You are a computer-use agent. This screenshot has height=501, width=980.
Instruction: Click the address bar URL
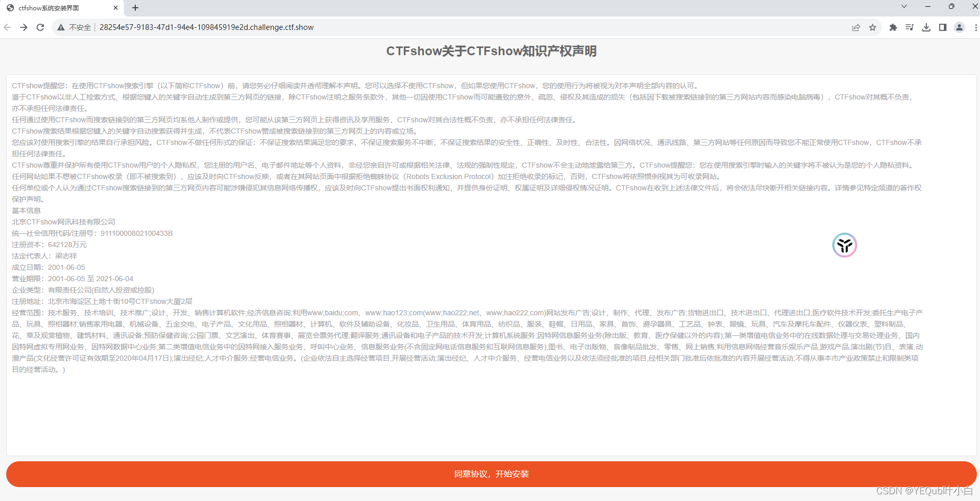pos(207,27)
